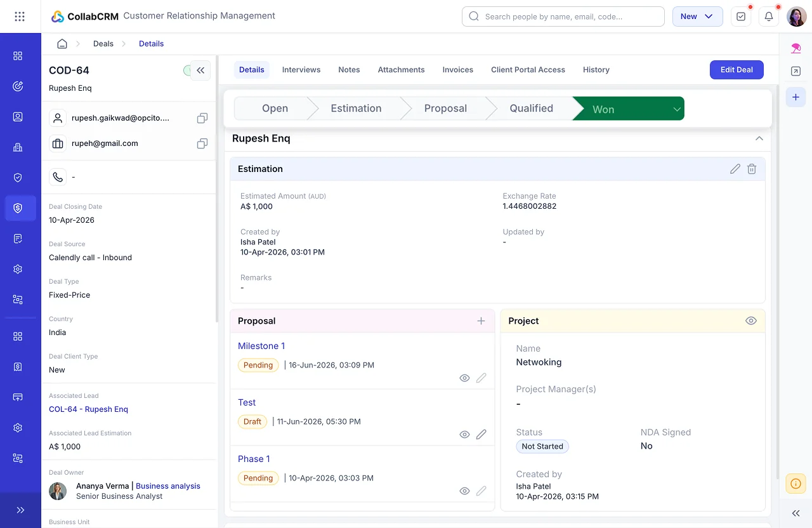Open the Phase 1 proposal link

click(x=254, y=459)
